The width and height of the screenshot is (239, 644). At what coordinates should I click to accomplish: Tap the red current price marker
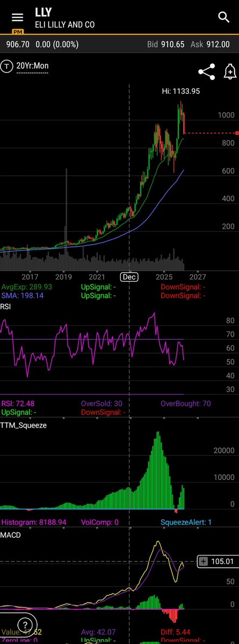(x=236, y=133)
